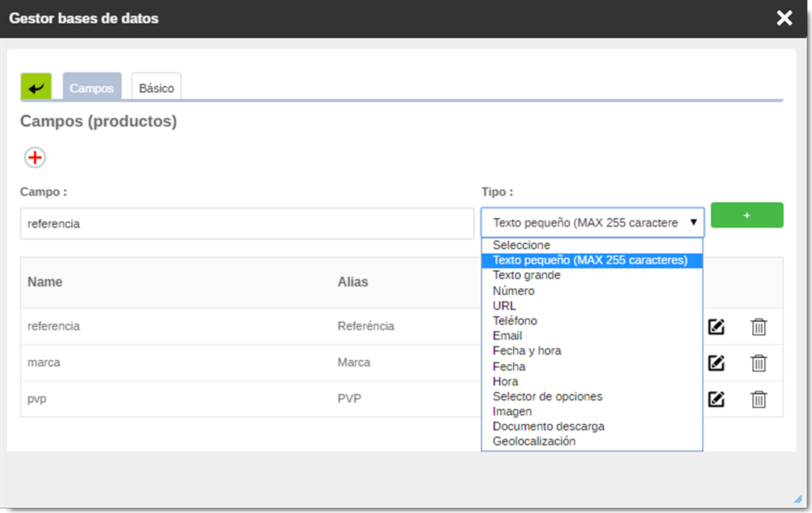Click the red plus add-field icon
This screenshot has height=513, width=812.
point(35,157)
